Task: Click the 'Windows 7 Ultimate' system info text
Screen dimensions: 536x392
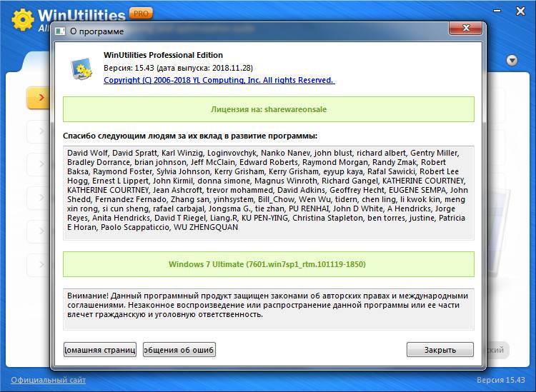Action: [267, 264]
